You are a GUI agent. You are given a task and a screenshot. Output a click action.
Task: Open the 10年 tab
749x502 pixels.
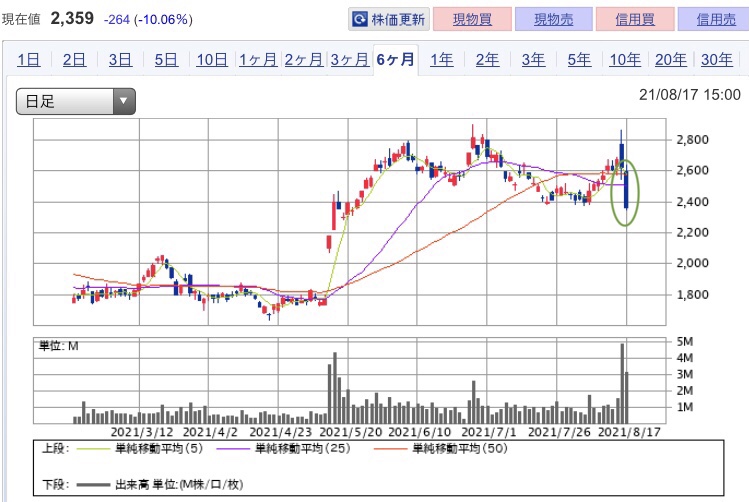click(x=625, y=60)
